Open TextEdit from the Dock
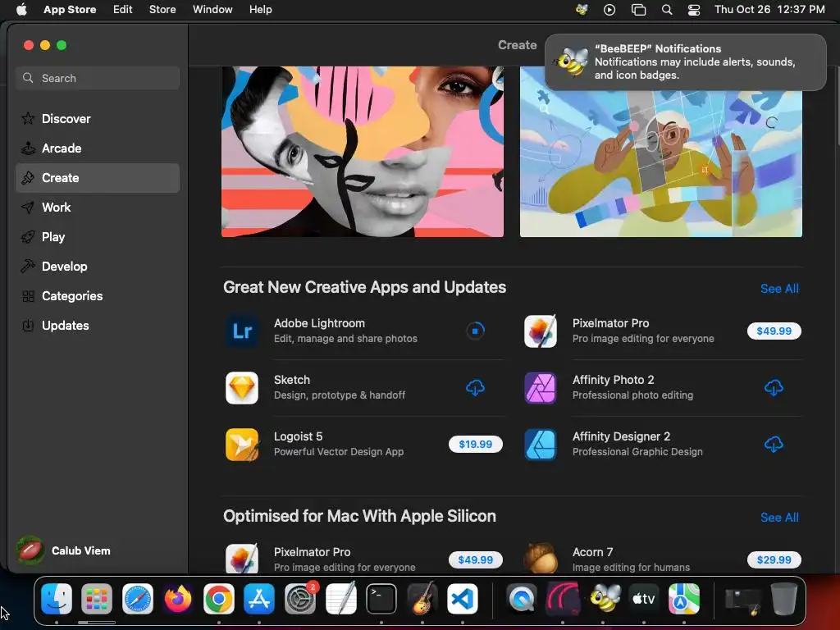 (x=340, y=599)
